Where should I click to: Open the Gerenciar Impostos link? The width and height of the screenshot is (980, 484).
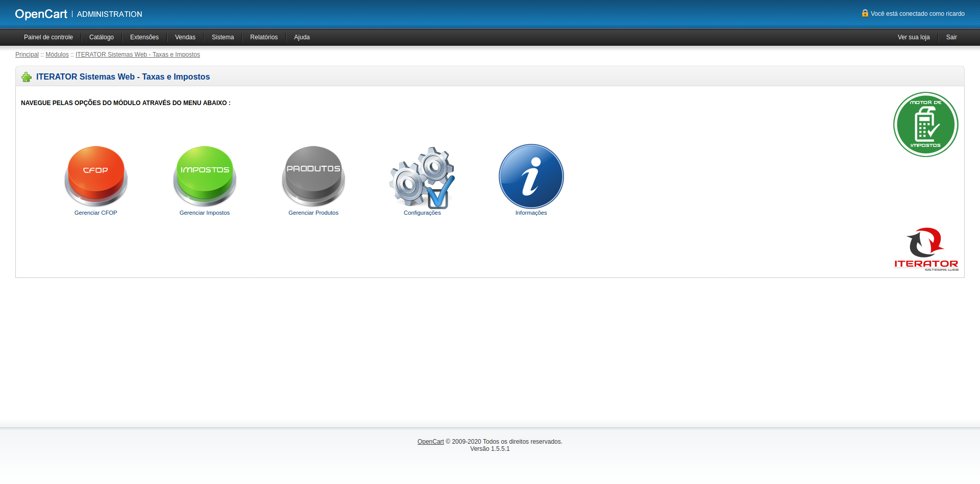[x=205, y=213]
